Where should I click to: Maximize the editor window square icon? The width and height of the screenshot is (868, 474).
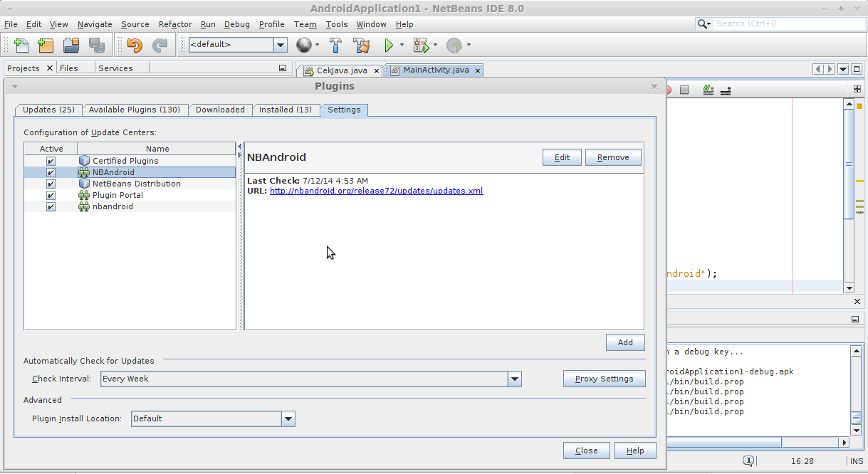click(857, 69)
